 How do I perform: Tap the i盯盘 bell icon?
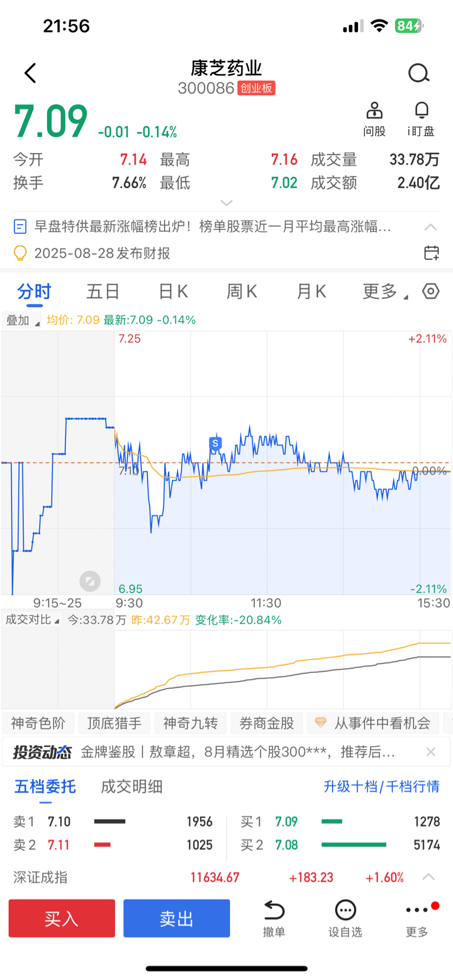pyautogui.click(x=421, y=120)
